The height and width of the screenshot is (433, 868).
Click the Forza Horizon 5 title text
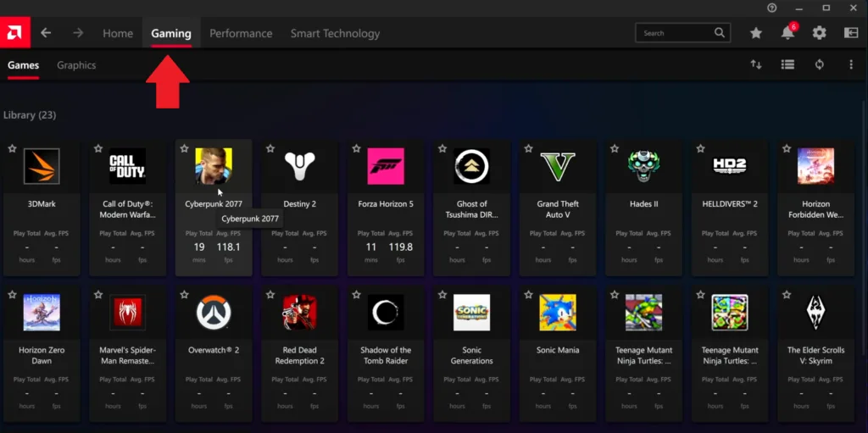coord(386,203)
